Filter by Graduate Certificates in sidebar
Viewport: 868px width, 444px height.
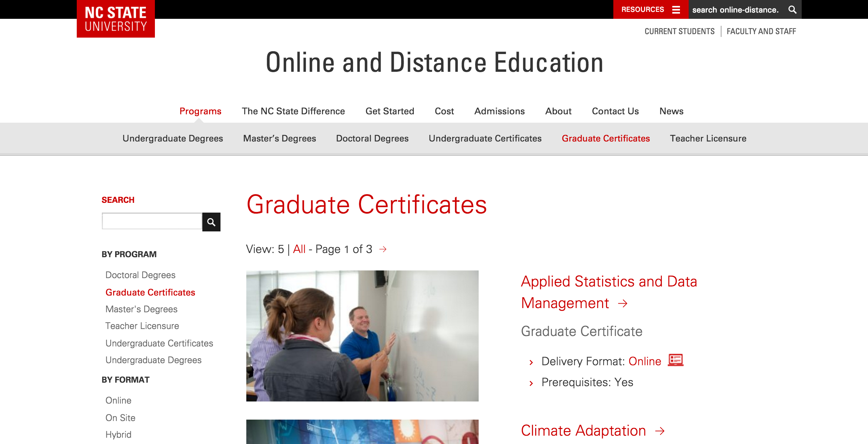click(150, 292)
